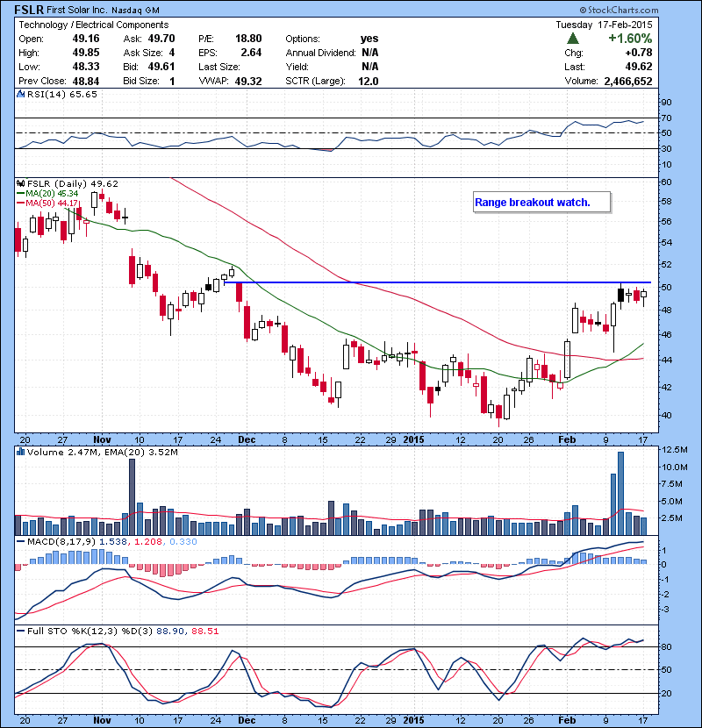Click the '2015' label on price chart axis
Screen dimensions: 702x728
(x=413, y=439)
